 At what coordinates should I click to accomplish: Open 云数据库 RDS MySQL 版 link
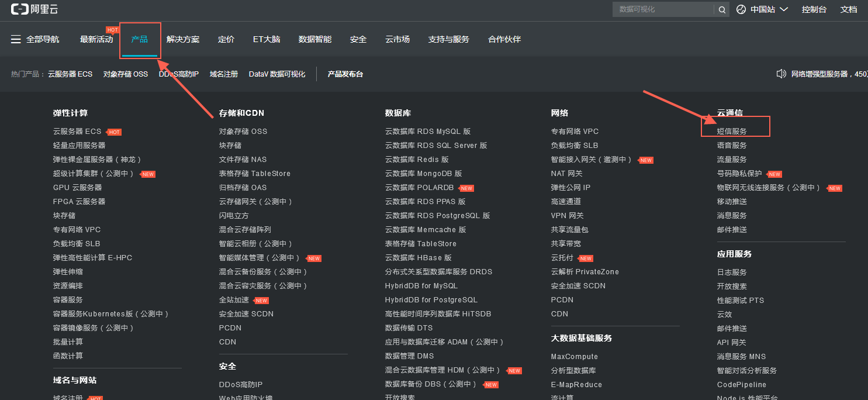click(x=428, y=132)
